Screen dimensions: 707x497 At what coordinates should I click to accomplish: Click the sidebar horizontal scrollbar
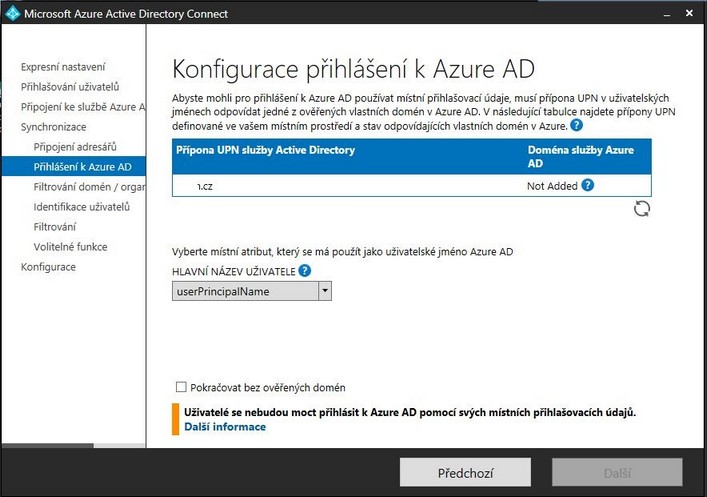pos(73,446)
